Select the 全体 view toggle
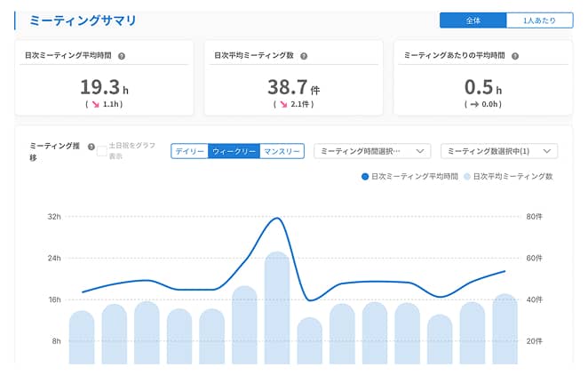 pos(473,20)
